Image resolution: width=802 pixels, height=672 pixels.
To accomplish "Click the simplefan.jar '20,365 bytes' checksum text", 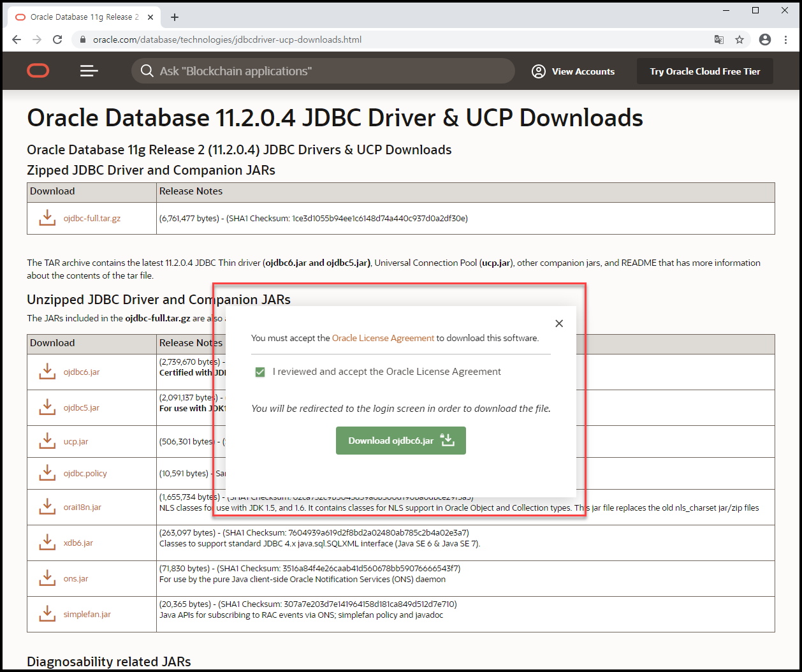I will (x=308, y=604).
